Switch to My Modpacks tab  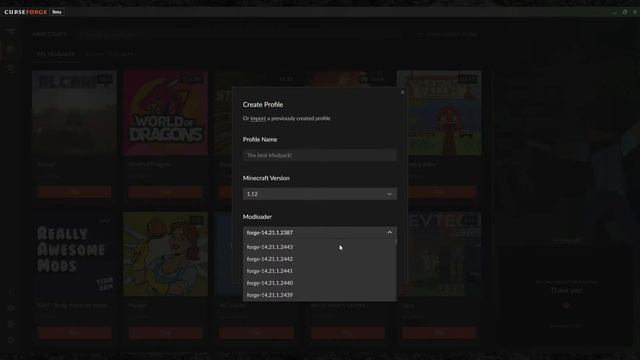[x=56, y=53]
